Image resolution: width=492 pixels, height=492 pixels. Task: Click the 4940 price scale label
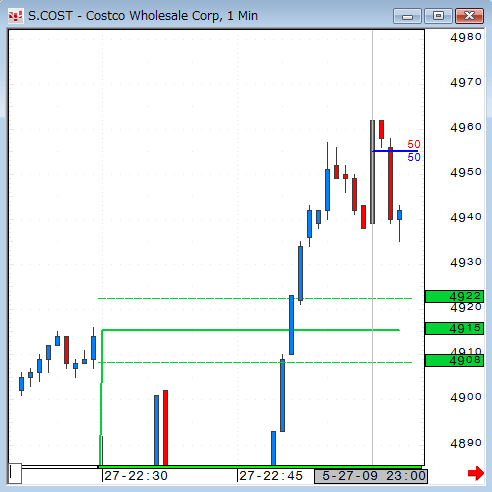point(466,217)
